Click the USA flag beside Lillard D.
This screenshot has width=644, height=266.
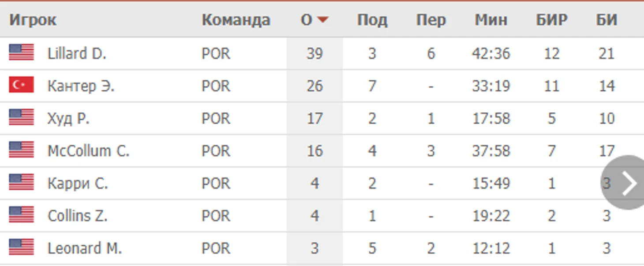[x=21, y=53]
